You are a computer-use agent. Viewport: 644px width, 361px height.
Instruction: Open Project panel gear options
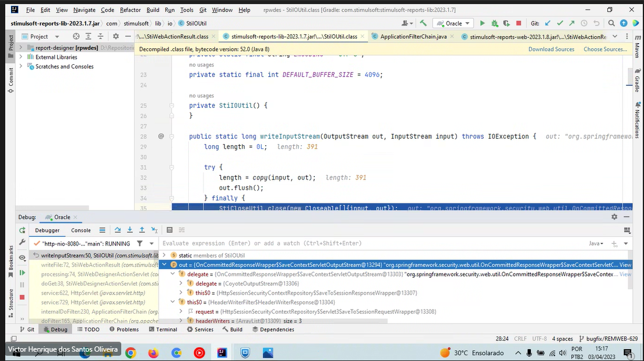116,37
